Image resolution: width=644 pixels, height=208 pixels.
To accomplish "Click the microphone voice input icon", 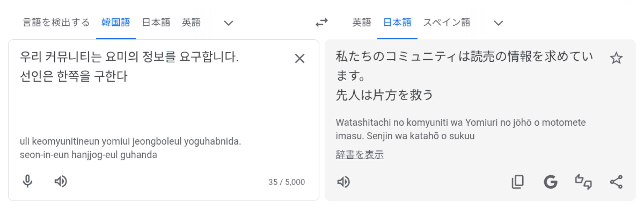I will pos(27,181).
